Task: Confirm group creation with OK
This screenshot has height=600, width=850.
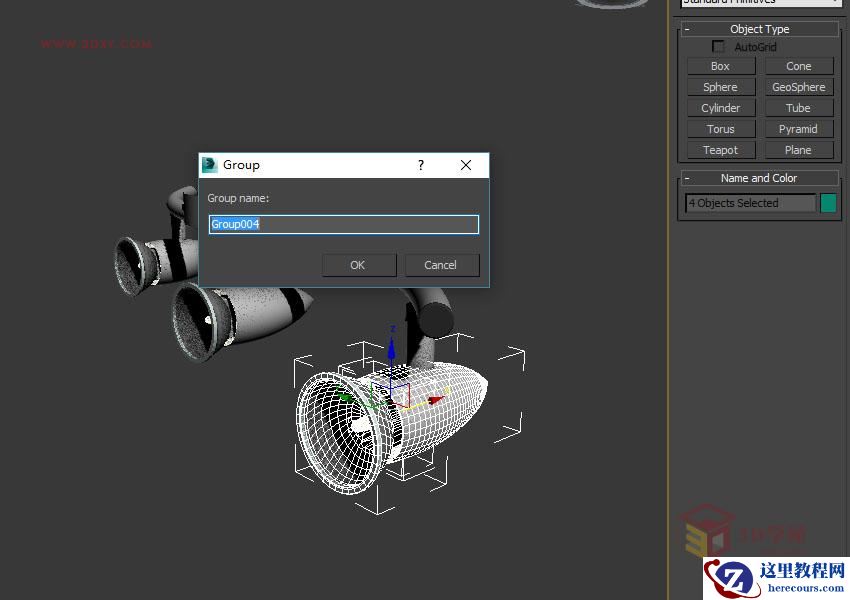Action: pos(358,265)
